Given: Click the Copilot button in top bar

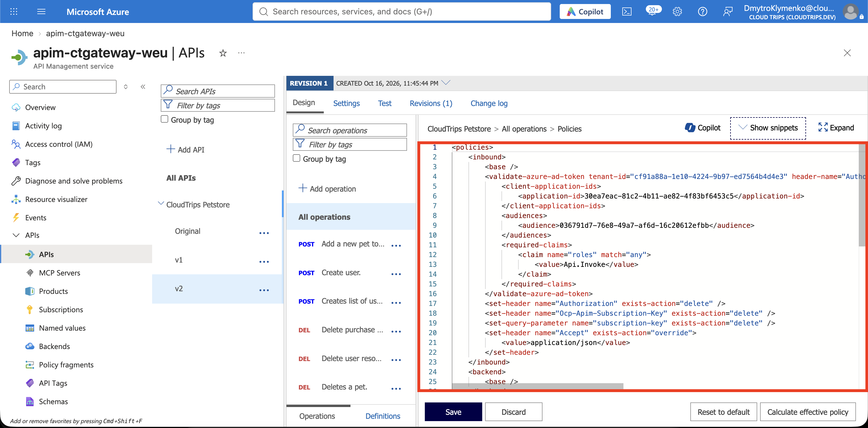Looking at the screenshot, I should pyautogui.click(x=585, y=11).
